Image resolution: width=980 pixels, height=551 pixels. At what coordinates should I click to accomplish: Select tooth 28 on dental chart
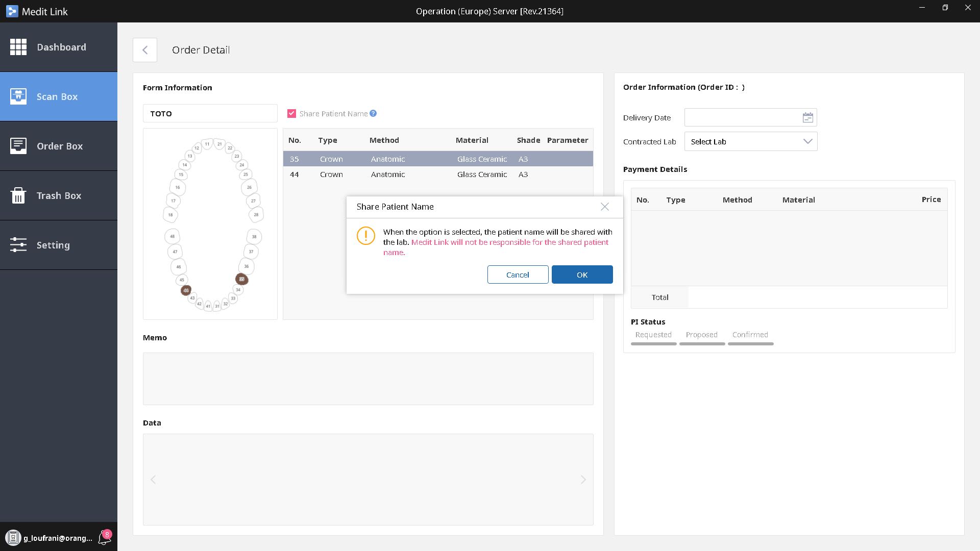coord(256,215)
